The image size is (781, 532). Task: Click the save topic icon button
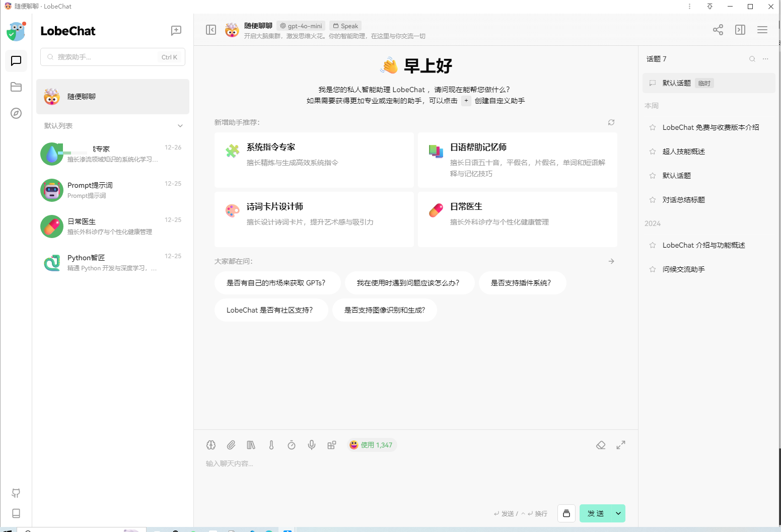coord(566,513)
